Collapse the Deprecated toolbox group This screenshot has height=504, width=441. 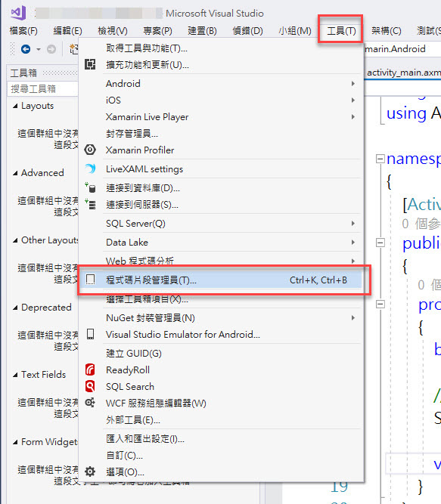[15, 308]
